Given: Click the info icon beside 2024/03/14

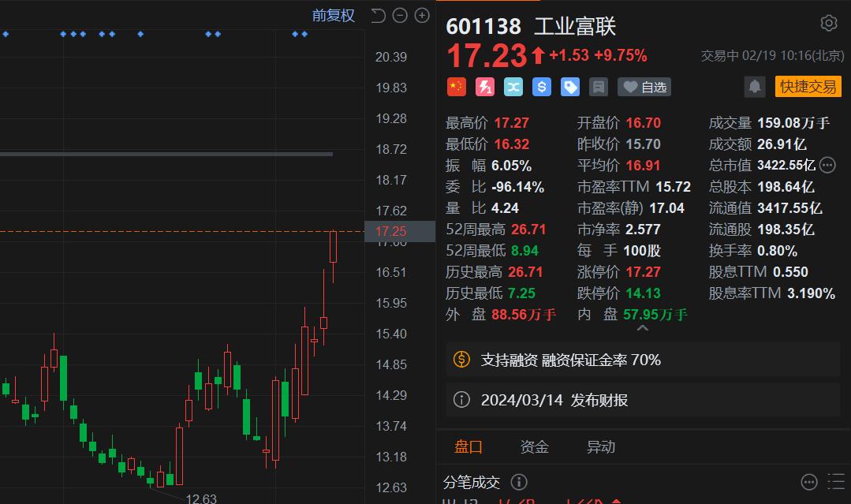Looking at the screenshot, I should pyautogui.click(x=461, y=400).
